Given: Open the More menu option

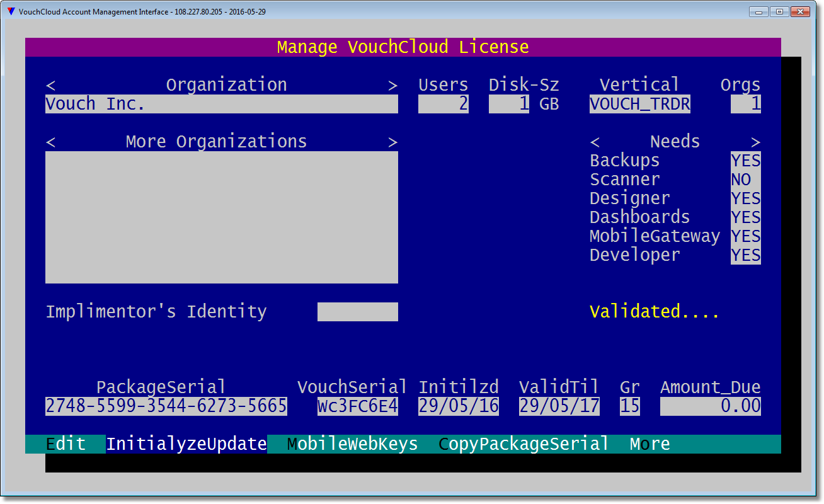Looking at the screenshot, I should [650, 444].
